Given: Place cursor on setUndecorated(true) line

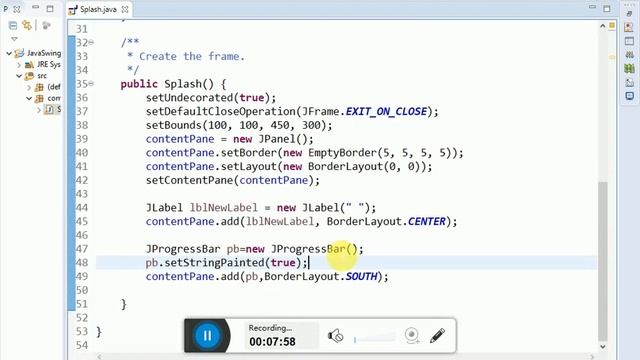Looking at the screenshot, I should (x=211, y=98).
